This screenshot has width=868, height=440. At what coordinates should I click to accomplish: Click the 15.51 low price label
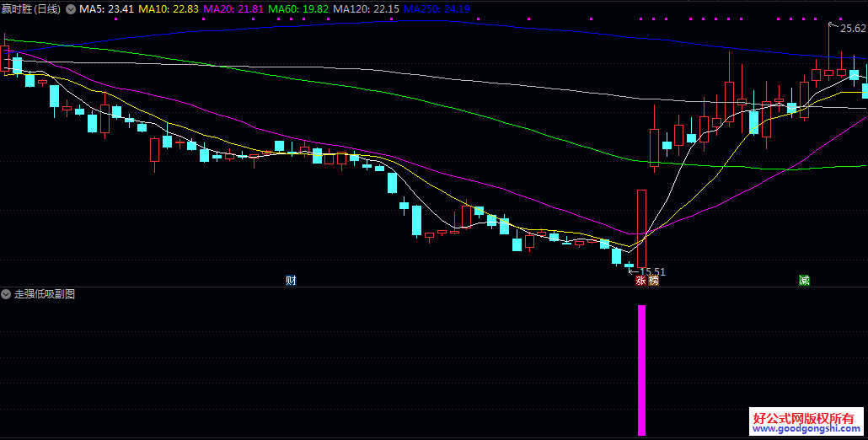[652, 271]
